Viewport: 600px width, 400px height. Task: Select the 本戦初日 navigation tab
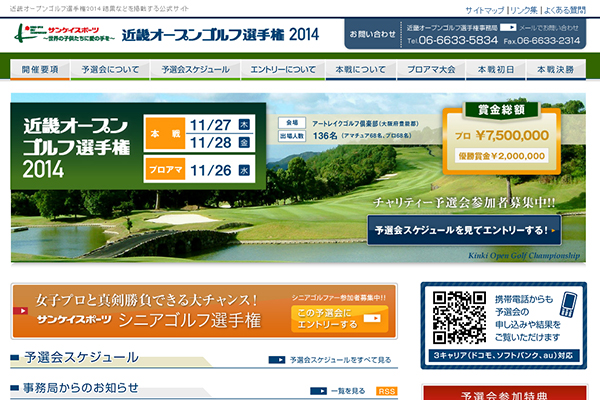point(496,70)
